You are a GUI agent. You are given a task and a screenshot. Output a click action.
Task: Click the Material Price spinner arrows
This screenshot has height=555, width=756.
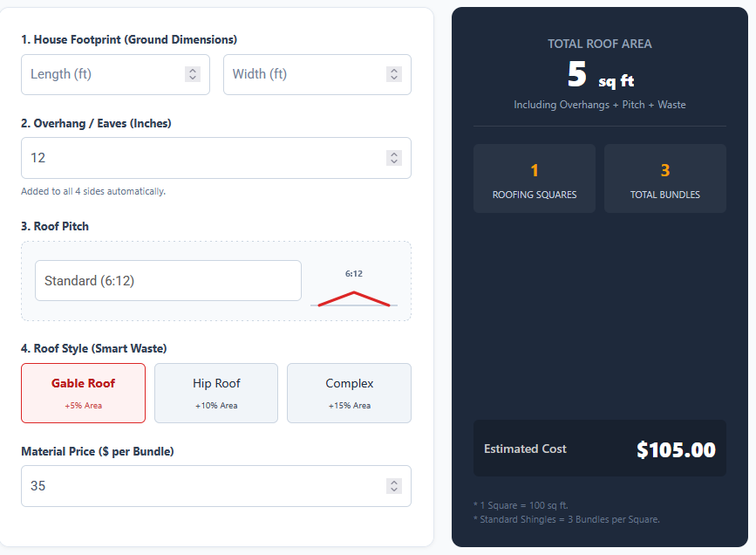click(394, 486)
